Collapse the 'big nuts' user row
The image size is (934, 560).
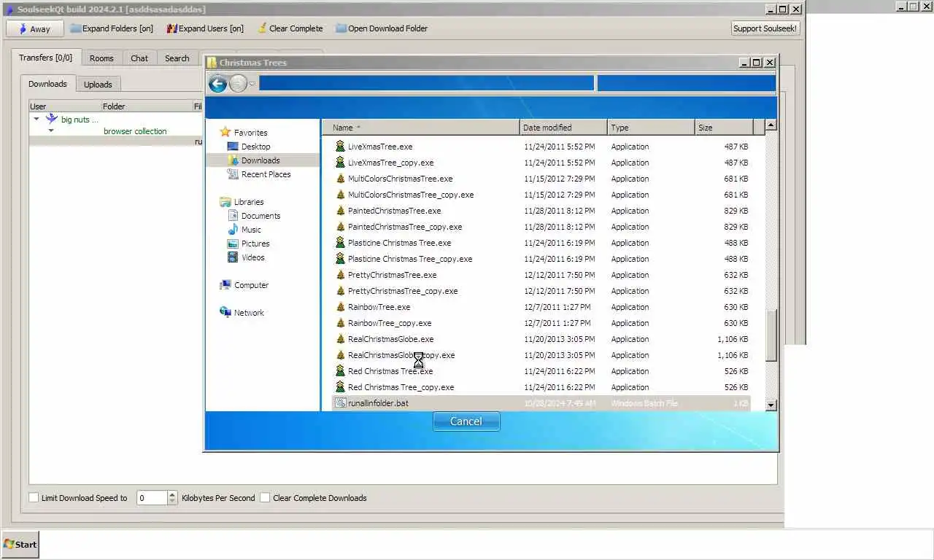[36, 119]
